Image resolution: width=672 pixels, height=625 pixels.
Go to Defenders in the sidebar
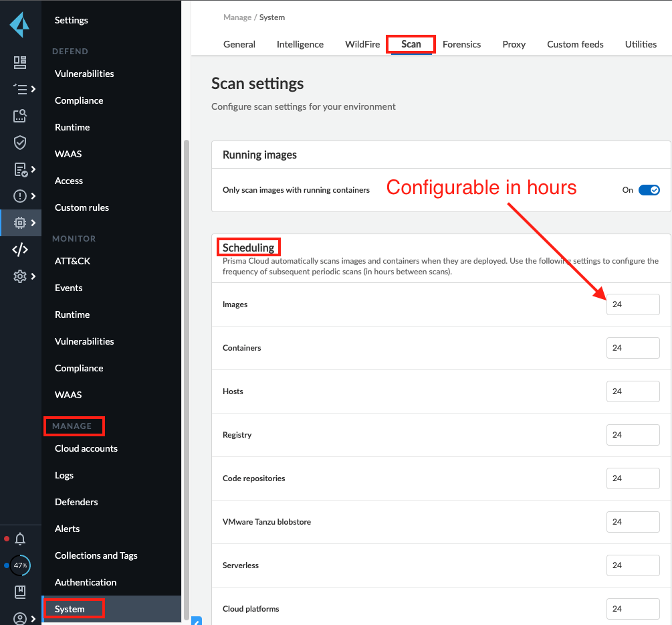pos(76,502)
